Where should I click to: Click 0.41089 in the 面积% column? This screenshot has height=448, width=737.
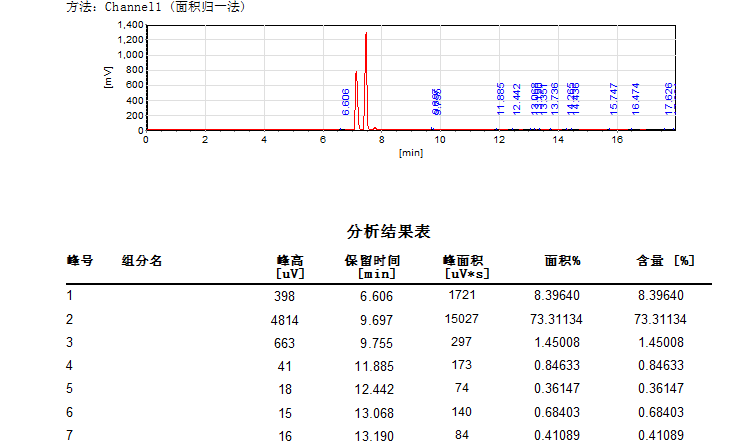(x=557, y=435)
